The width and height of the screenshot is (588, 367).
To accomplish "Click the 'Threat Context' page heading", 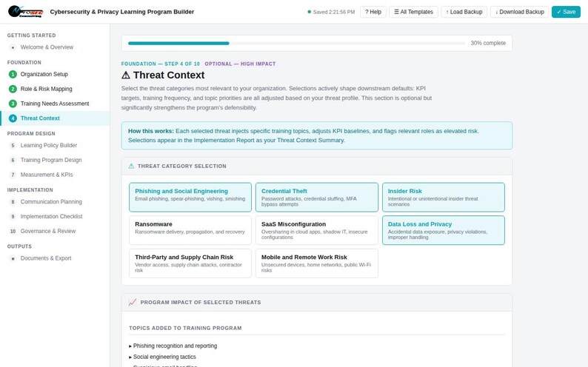I will 163,75.
